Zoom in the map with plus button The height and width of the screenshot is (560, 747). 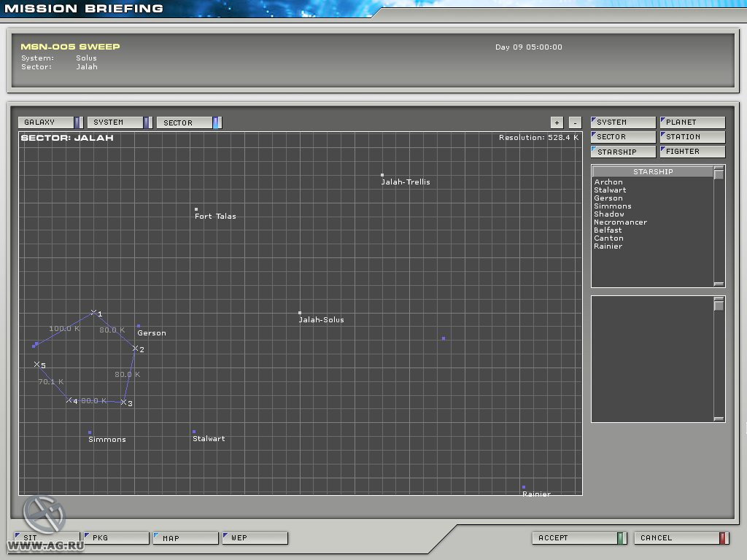[x=557, y=122]
